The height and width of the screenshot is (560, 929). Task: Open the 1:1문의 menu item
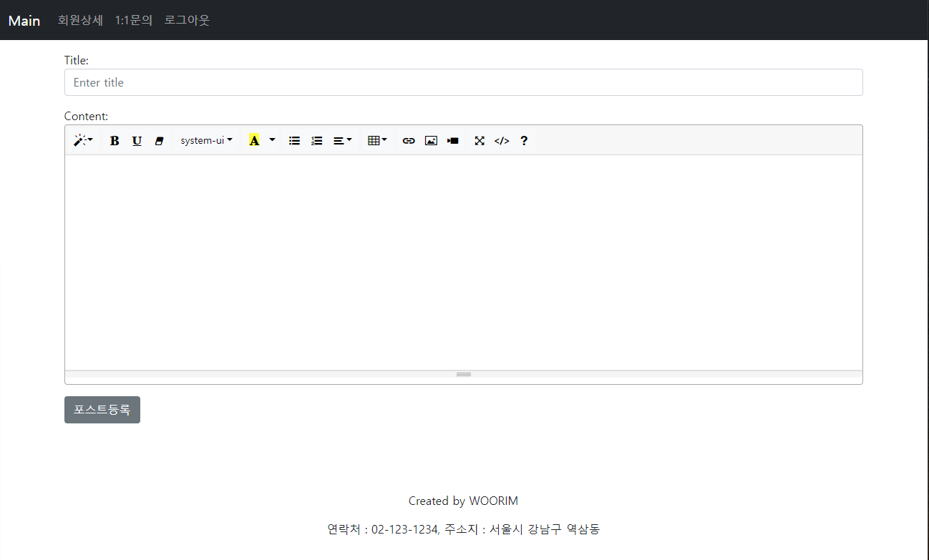[134, 20]
